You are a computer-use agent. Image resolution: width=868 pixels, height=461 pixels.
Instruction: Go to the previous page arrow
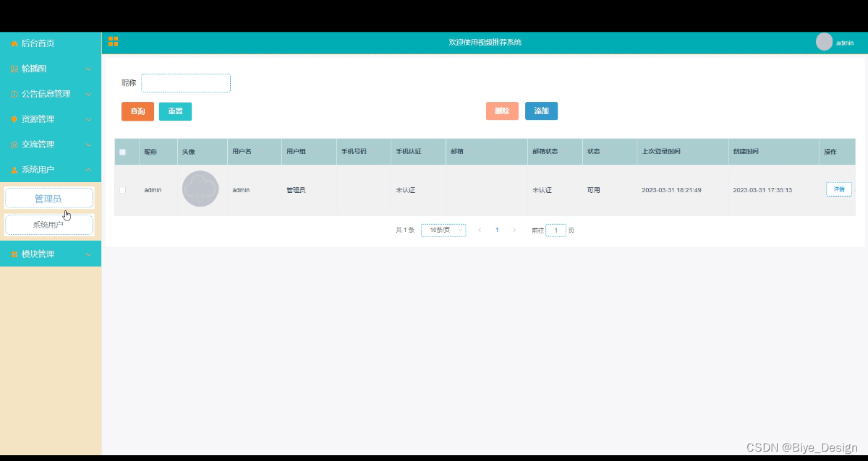[480, 230]
